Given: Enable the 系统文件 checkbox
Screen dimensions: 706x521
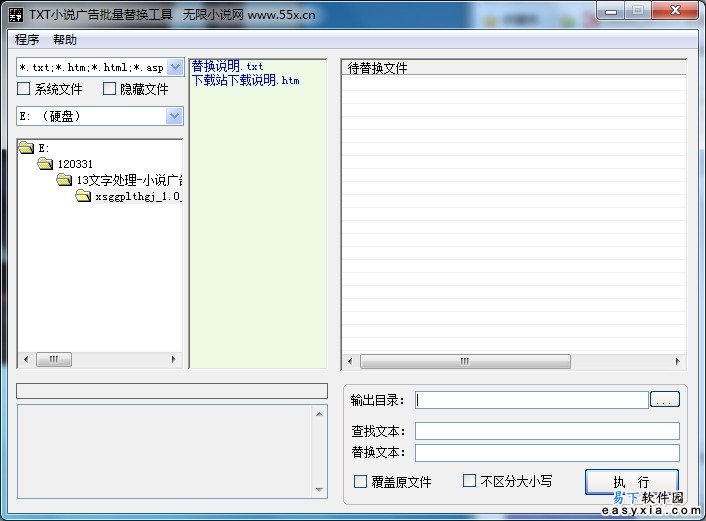Looking at the screenshot, I should [x=23, y=88].
